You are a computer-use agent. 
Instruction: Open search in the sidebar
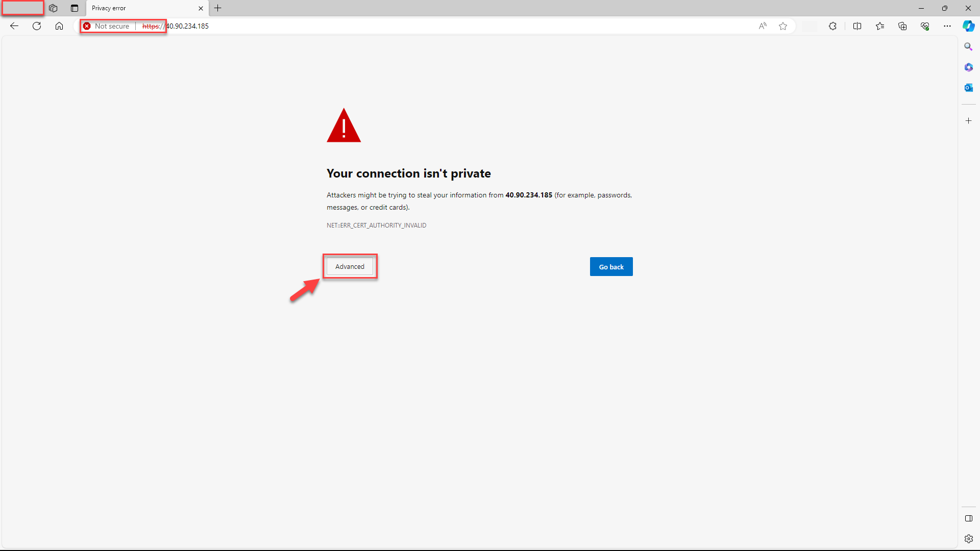click(969, 46)
